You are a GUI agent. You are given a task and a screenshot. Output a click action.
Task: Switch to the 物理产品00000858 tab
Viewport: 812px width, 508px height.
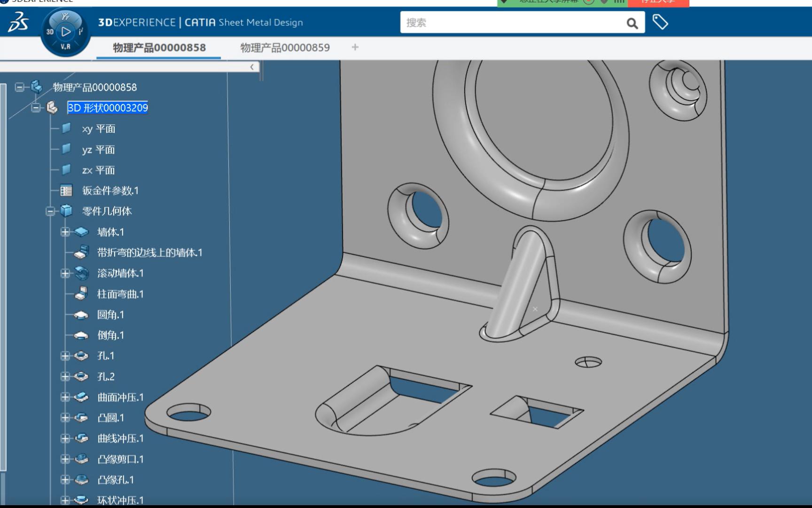tap(159, 48)
